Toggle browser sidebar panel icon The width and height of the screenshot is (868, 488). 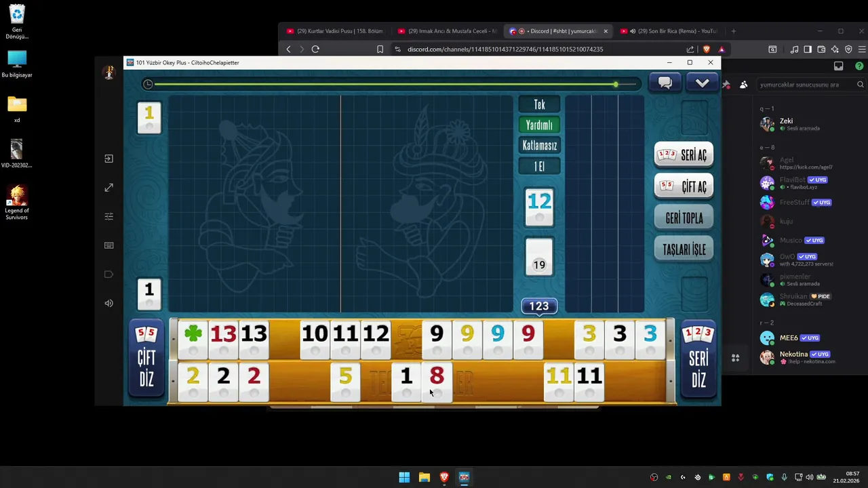[x=808, y=49]
